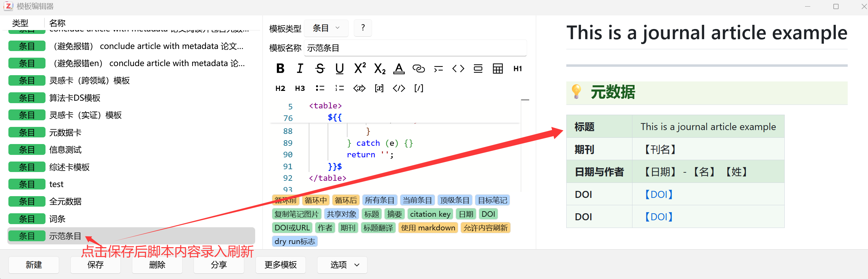Viewport: 868px width, 279px height.
Task: Insert the 循环前 snippet tag
Action: point(286,200)
